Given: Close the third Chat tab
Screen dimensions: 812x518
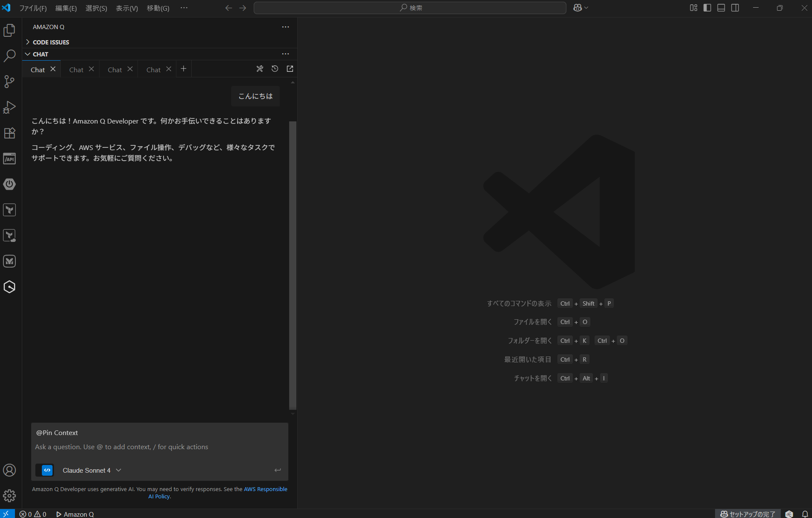Looking at the screenshot, I should coord(130,69).
